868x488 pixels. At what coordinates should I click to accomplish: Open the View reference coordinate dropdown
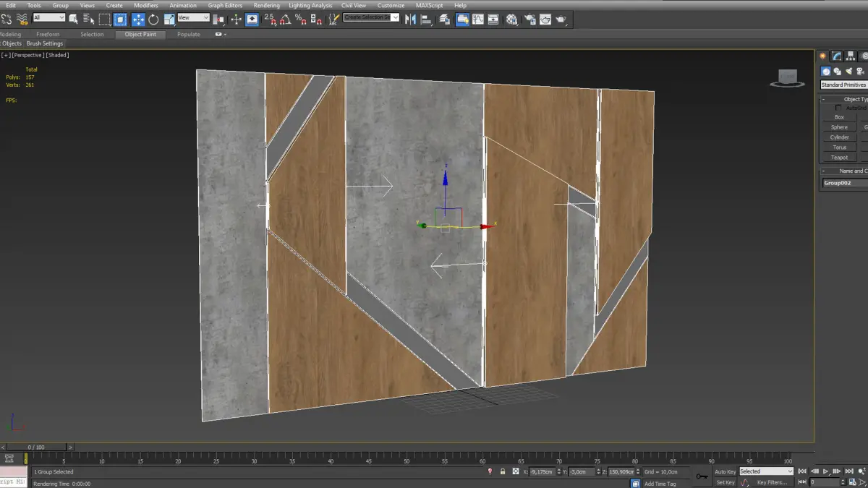(194, 17)
